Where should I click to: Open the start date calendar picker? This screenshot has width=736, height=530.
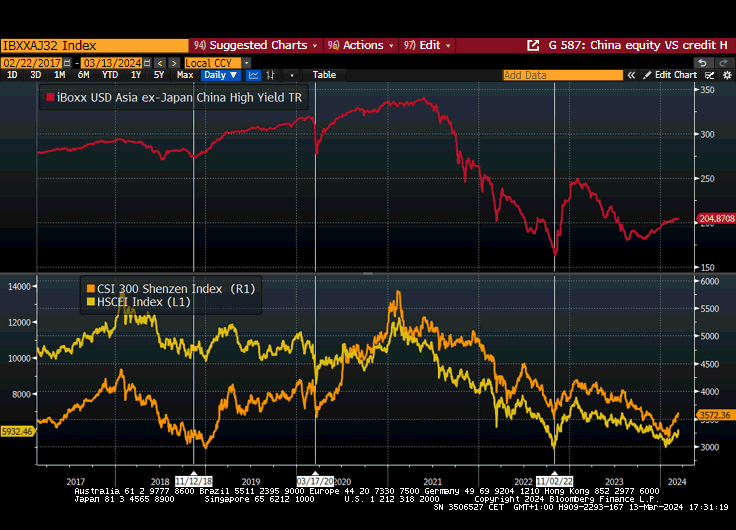click(68, 63)
